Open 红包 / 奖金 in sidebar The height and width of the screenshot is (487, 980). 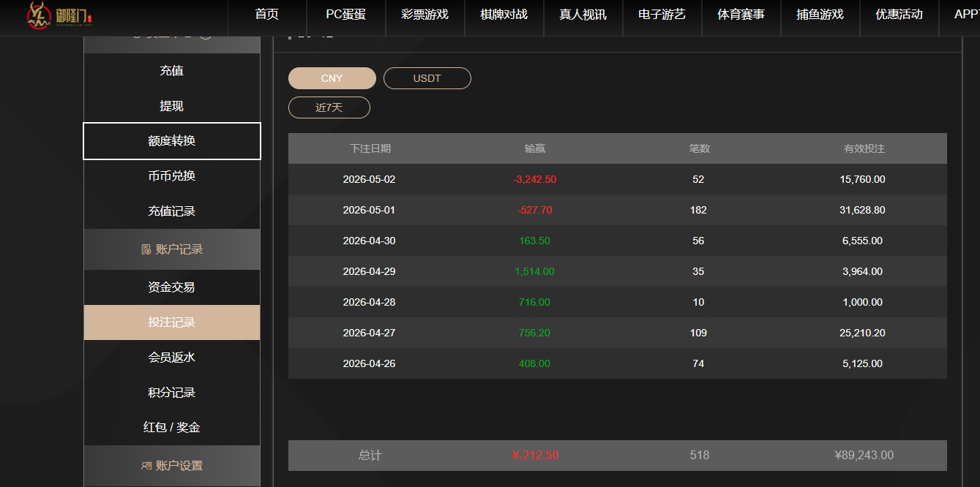coord(172,428)
